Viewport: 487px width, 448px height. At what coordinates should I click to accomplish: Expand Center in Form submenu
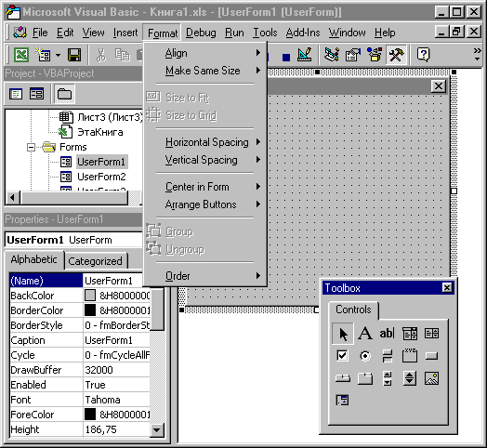point(205,187)
